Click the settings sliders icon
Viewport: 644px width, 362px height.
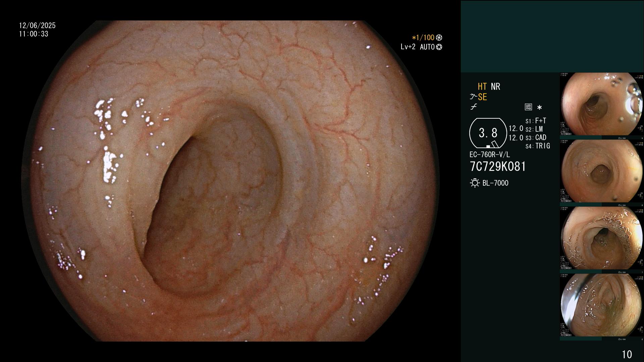(528, 107)
